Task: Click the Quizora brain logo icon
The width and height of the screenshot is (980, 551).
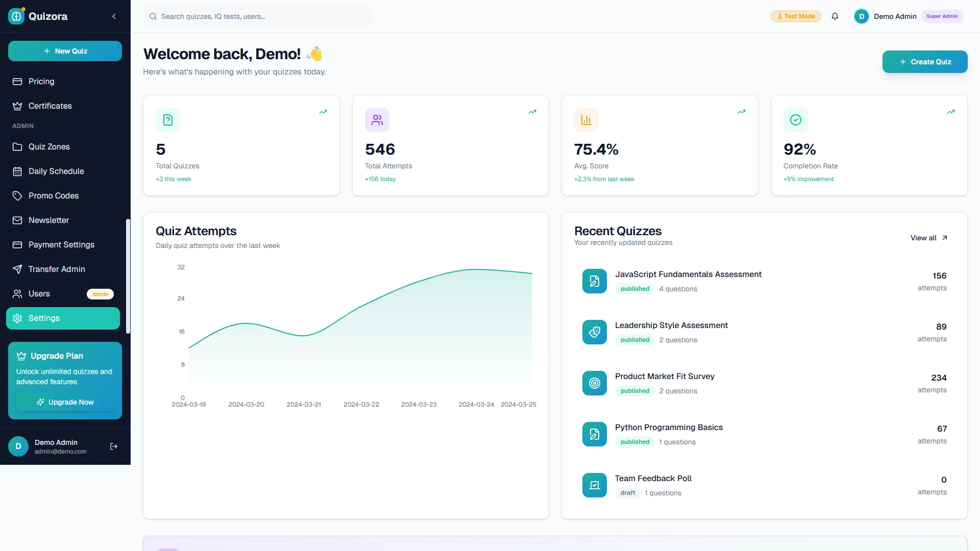Action: pos(16,16)
